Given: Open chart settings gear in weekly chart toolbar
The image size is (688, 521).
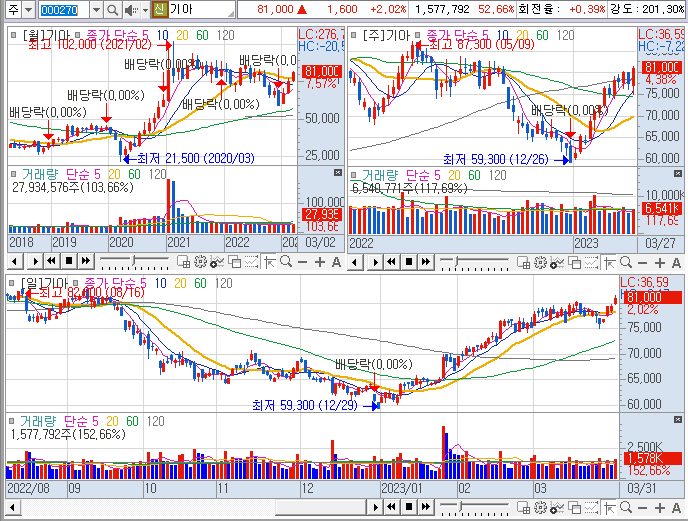Looking at the screenshot, I should (x=540, y=262).
